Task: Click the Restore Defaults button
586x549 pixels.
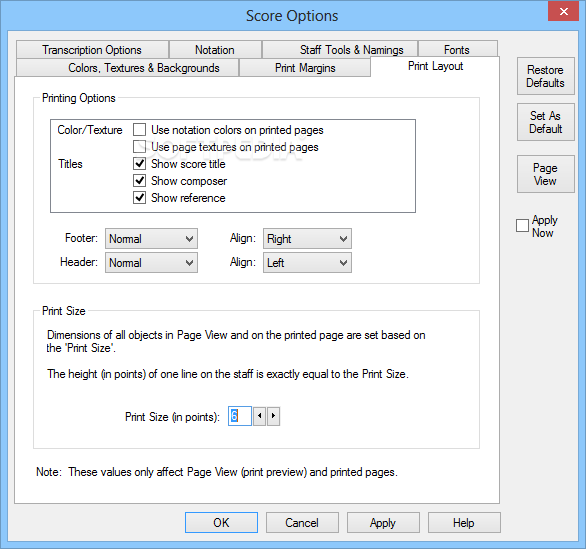Action: tap(545, 76)
